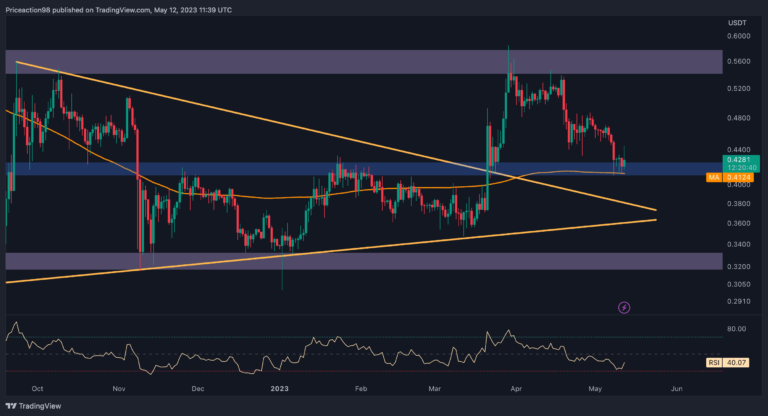Click the 0.4400 price axis label
The height and width of the screenshot is (416, 768).
coord(739,149)
